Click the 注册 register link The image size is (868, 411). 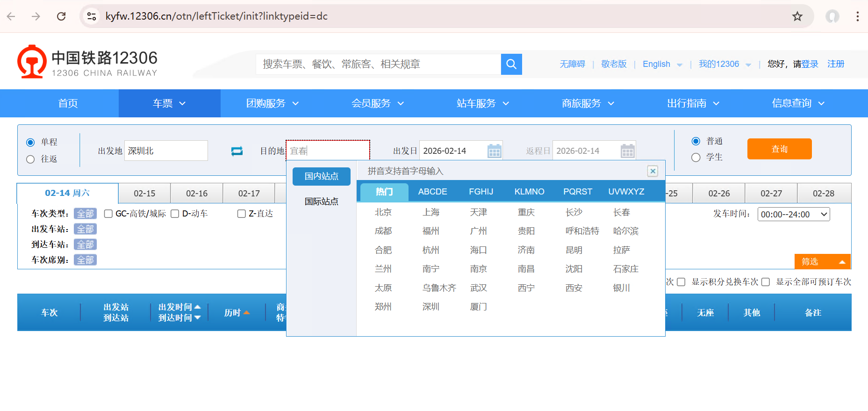click(836, 64)
